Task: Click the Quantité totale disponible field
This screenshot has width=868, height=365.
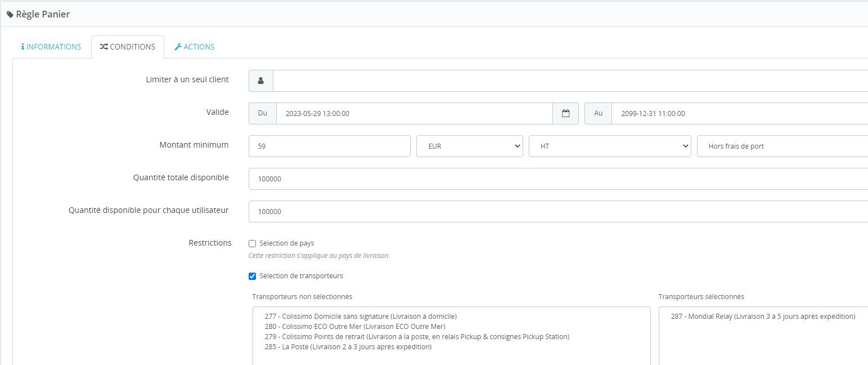Action: tap(558, 179)
